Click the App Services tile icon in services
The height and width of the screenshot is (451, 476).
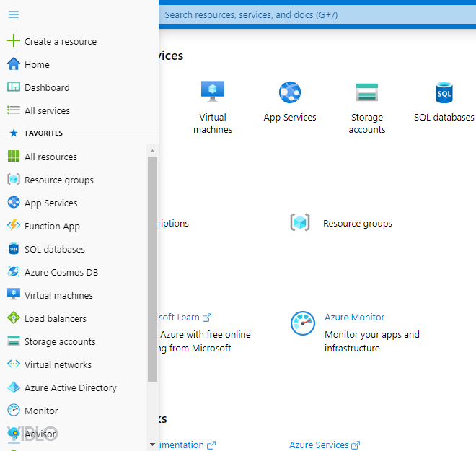point(290,92)
